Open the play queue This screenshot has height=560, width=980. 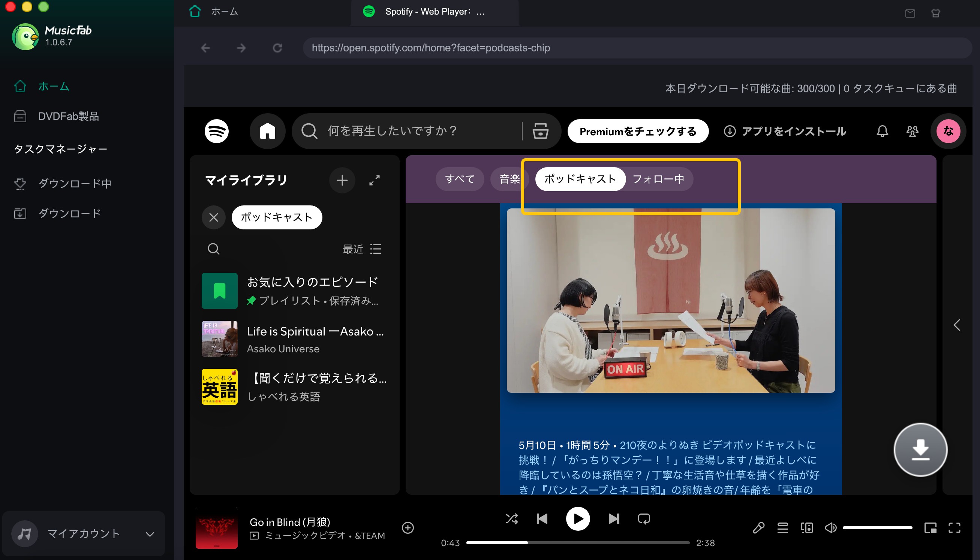783,528
